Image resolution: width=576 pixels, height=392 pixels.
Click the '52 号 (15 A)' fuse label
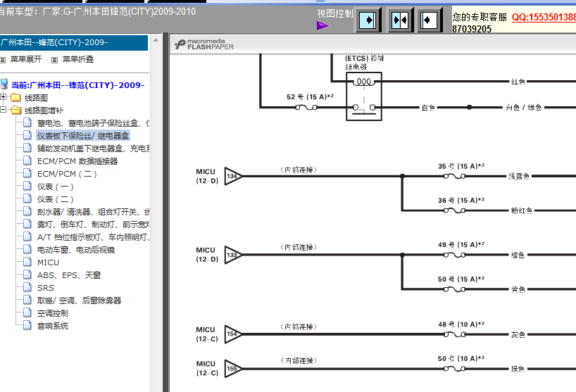tap(310, 96)
